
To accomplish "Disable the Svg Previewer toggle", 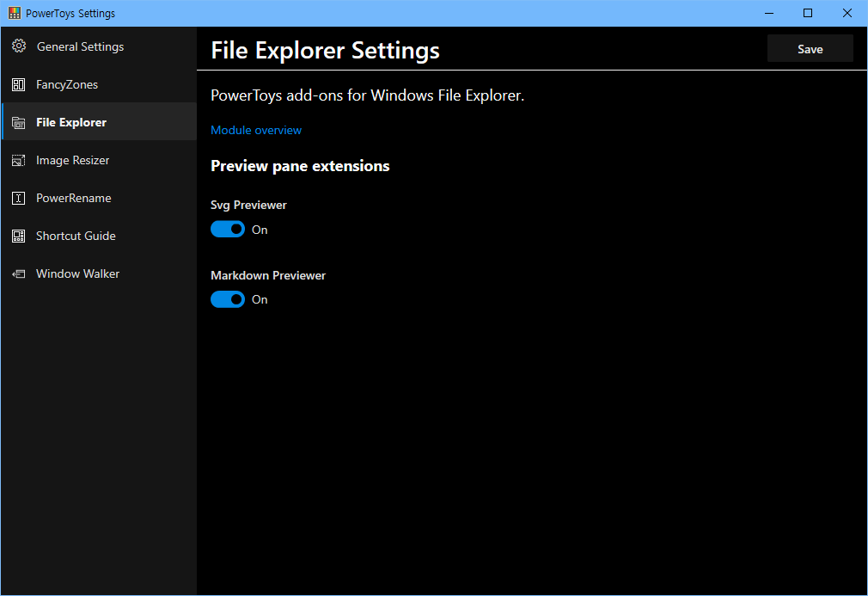I will coord(228,230).
